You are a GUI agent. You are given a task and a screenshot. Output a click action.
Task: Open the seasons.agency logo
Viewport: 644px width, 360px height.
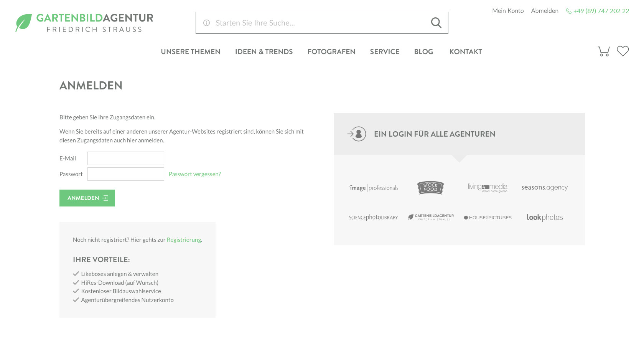[x=544, y=188]
